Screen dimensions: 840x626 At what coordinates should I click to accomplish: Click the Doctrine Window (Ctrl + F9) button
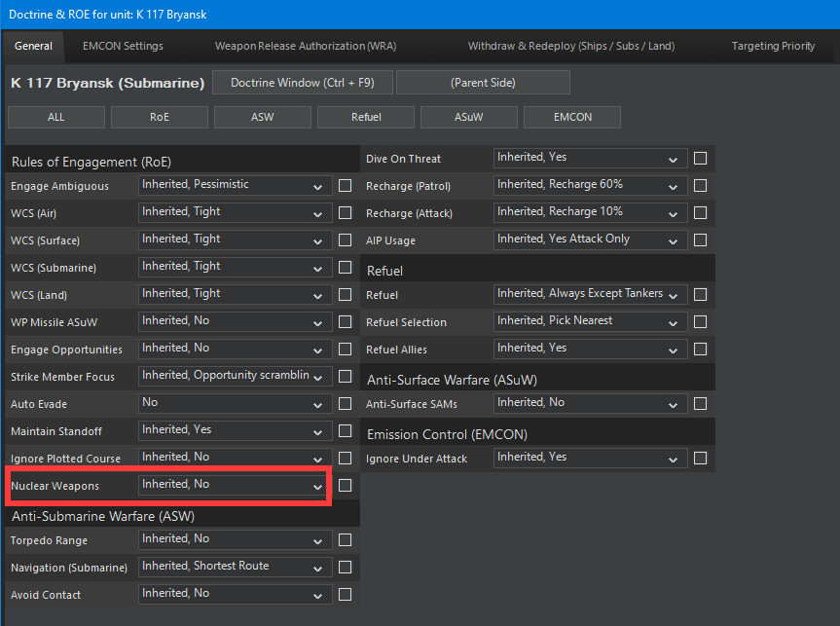coord(302,83)
